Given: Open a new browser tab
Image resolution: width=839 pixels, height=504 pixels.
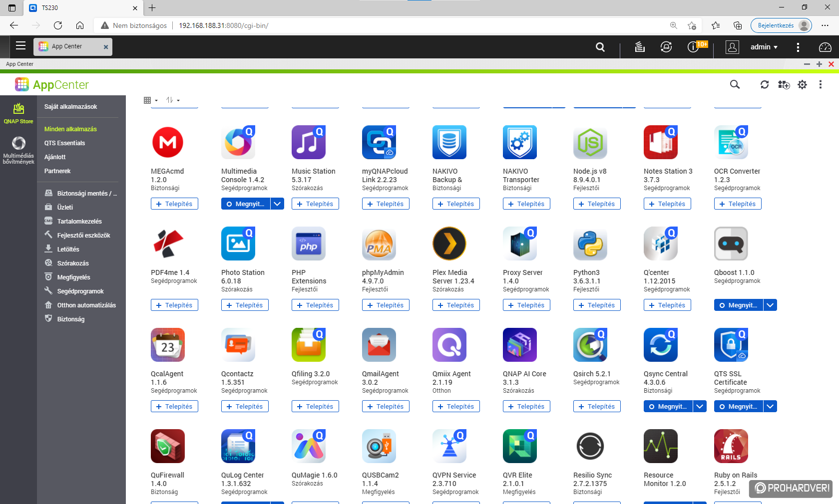Looking at the screenshot, I should pos(152,7).
